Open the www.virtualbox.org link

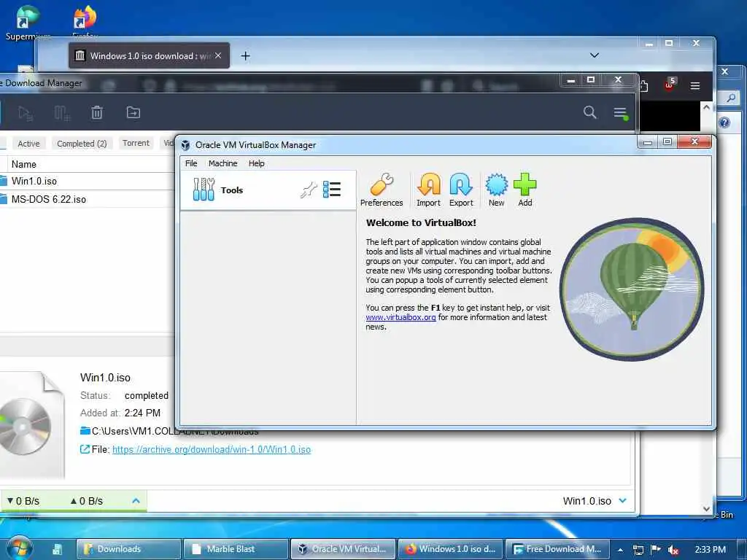[400, 317]
